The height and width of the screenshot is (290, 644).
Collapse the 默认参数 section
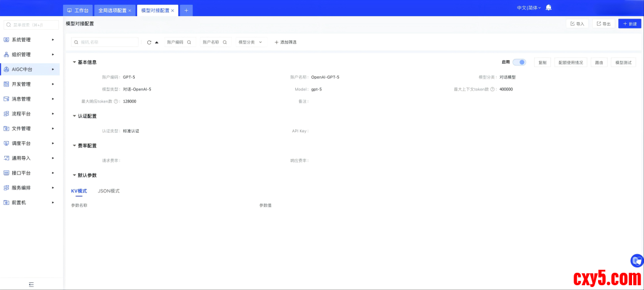(x=75, y=175)
